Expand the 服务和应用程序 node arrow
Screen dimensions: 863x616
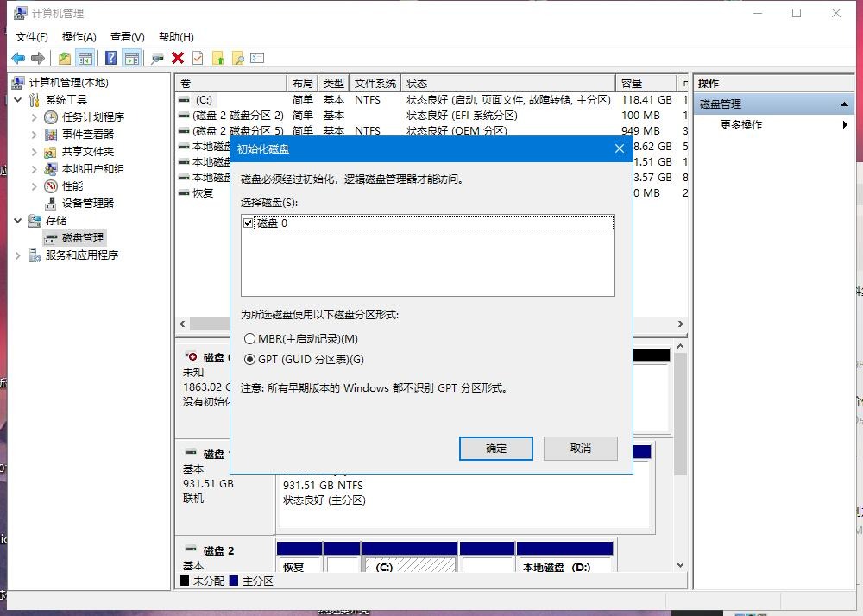(18, 255)
